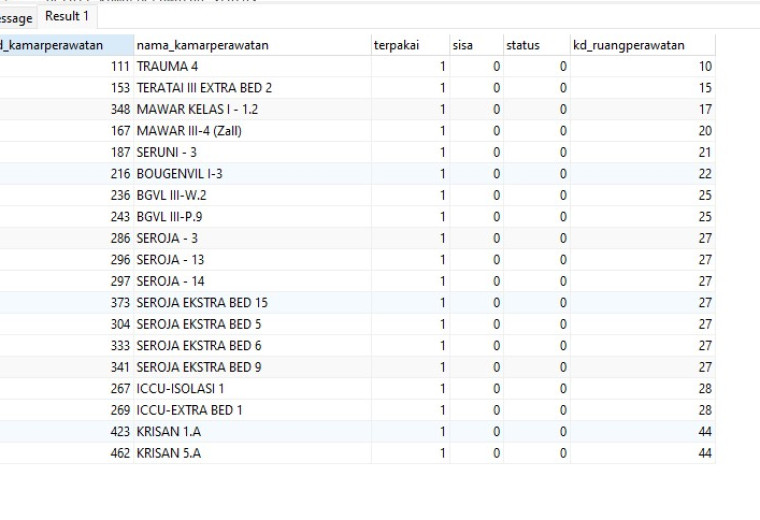Select the BOUGENVIL I-3 row name
Image resolution: width=760 pixels, height=520 pixels.
(252, 173)
